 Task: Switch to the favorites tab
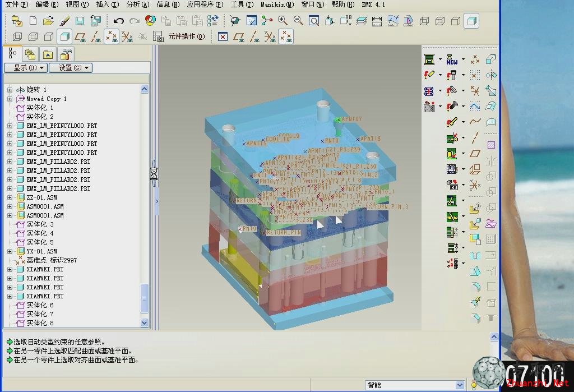(48, 54)
